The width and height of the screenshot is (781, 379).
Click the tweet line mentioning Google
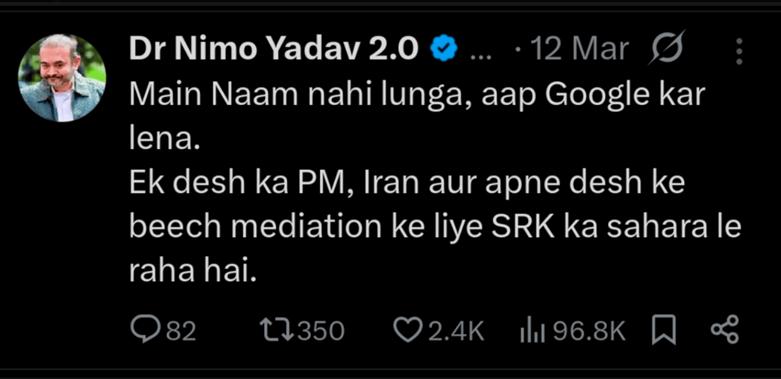tap(418, 97)
